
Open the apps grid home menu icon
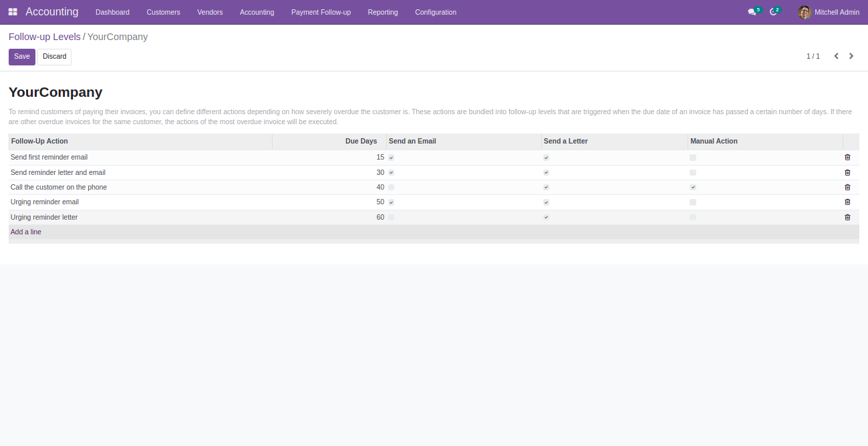coord(13,12)
